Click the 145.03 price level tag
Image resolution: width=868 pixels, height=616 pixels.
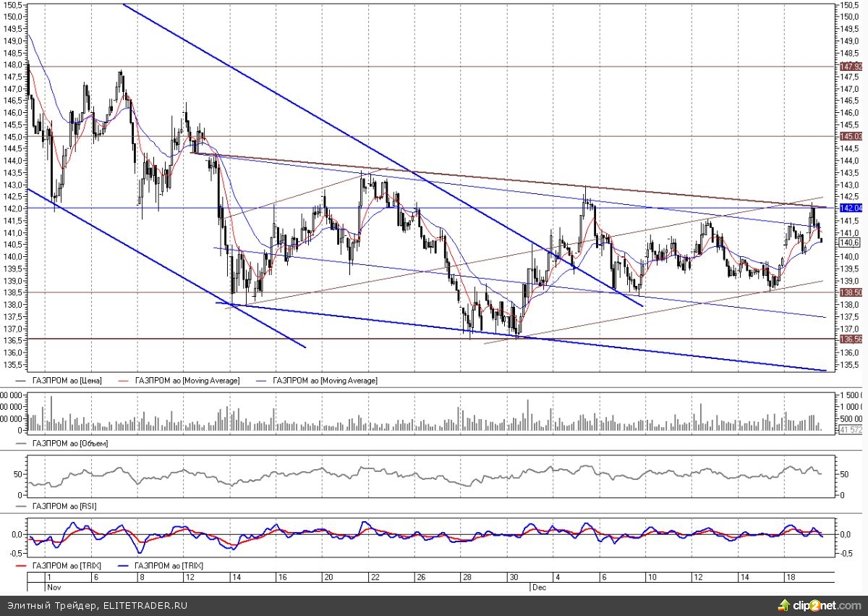coord(851,136)
